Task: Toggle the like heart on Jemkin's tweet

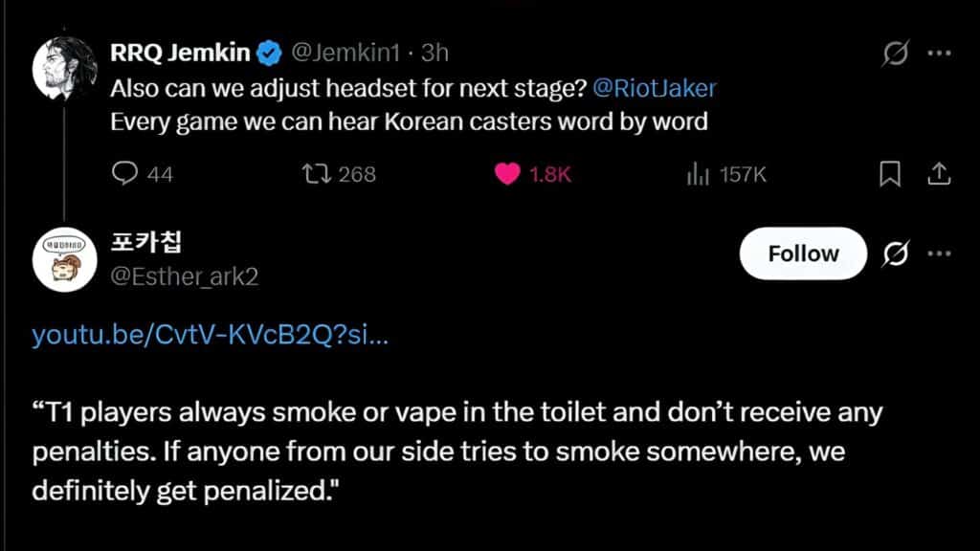Action: pos(508,173)
